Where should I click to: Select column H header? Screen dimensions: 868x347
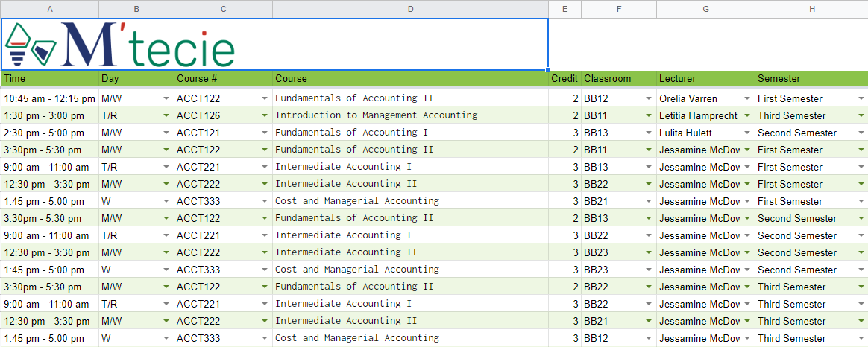click(x=811, y=9)
